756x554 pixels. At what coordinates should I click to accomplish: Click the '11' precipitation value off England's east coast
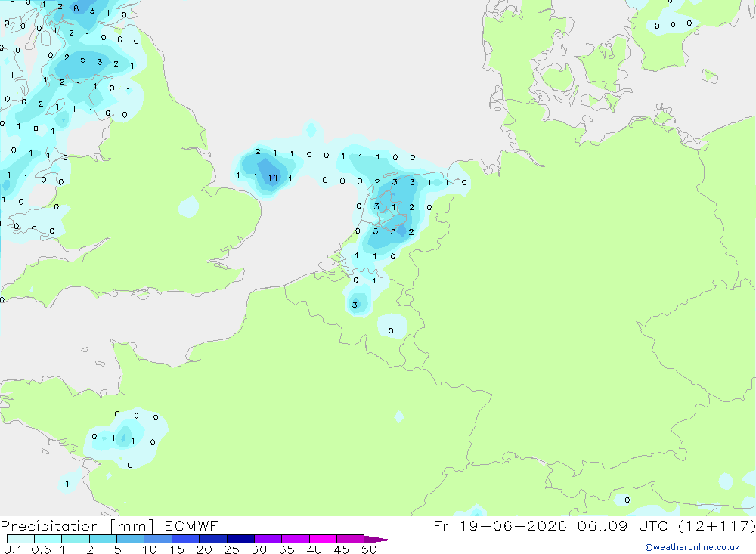pos(273,178)
